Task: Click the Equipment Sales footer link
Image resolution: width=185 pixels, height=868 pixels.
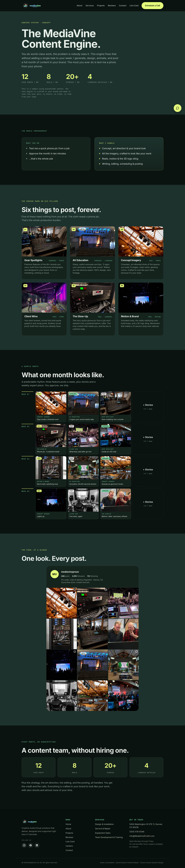Action: tap(103, 833)
